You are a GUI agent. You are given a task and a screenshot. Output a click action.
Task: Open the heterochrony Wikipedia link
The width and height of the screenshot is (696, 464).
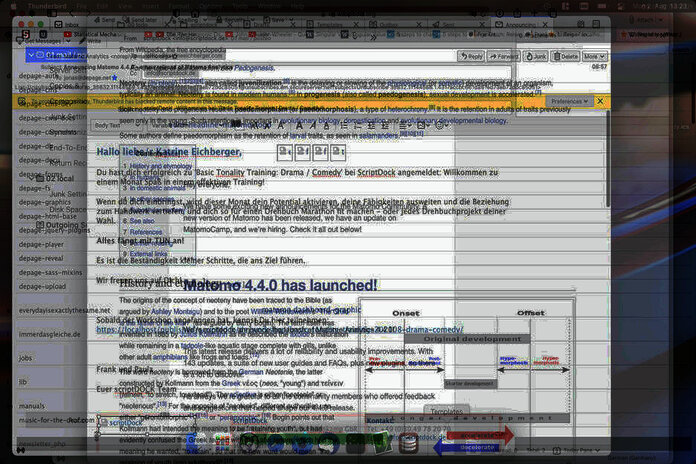click(x=407, y=109)
